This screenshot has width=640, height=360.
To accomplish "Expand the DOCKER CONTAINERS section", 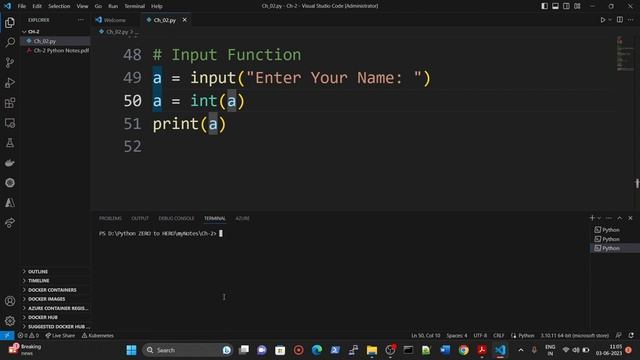I will (x=55, y=290).
